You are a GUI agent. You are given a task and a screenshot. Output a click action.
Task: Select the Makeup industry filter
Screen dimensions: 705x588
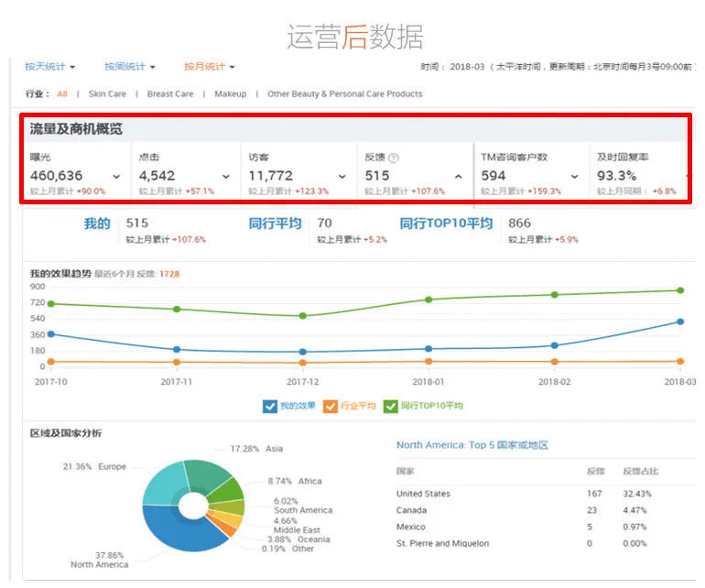pyautogui.click(x=230, y=93)
